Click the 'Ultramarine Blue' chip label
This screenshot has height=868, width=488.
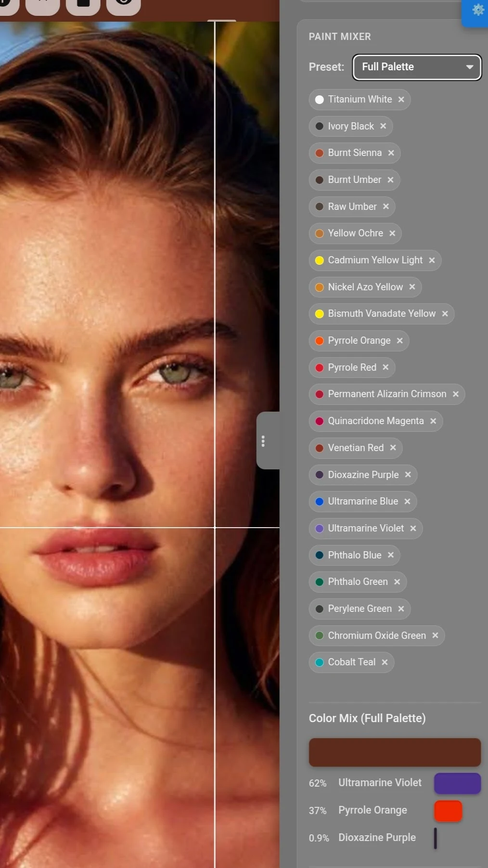tap(363, 501)
